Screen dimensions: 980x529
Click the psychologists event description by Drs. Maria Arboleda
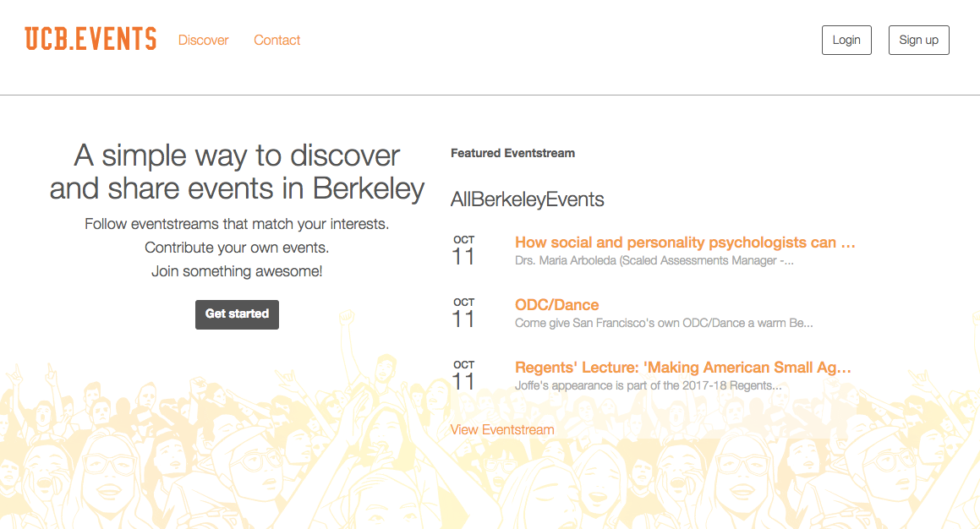[654, 260]
